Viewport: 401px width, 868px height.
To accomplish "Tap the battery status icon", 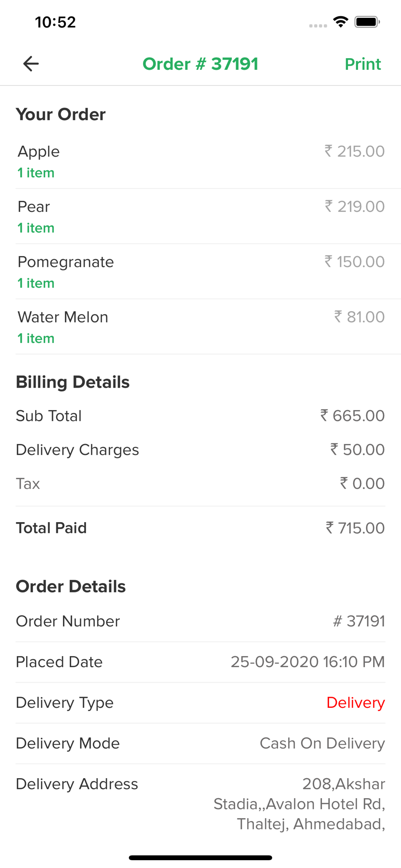I will click(x=367, y=22).
